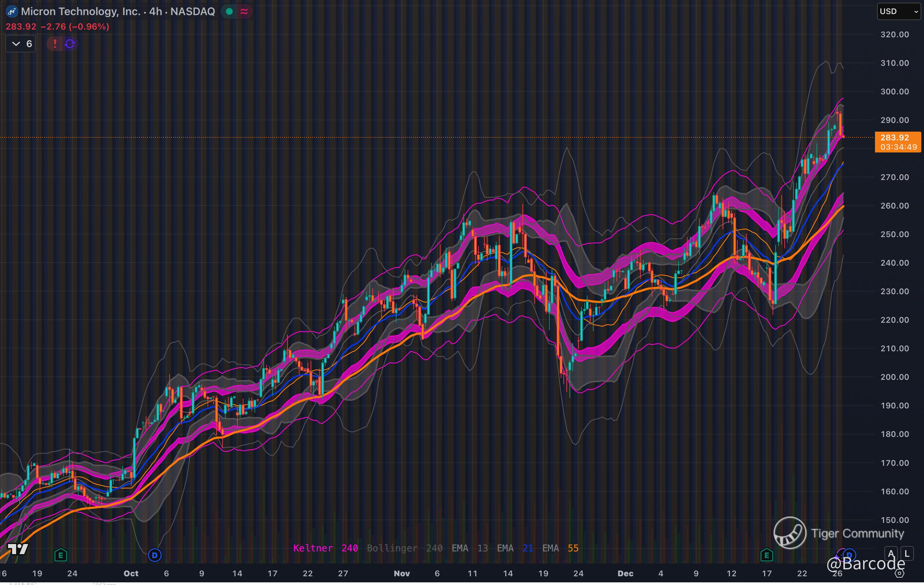Toggle log scale with the L button
The image size is (924, 585).
point(907,553)
